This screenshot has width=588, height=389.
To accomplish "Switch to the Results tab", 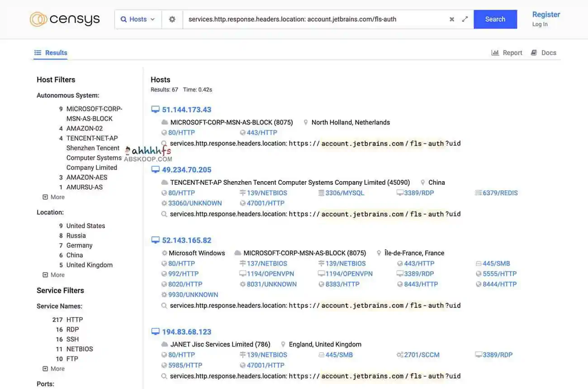I will click(51, 53).
